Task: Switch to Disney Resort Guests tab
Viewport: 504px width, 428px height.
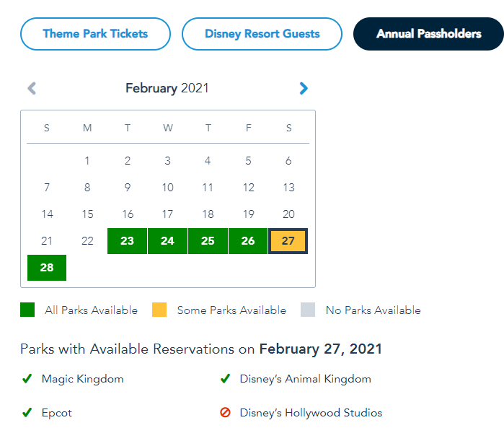Action: tap(262, 34)
